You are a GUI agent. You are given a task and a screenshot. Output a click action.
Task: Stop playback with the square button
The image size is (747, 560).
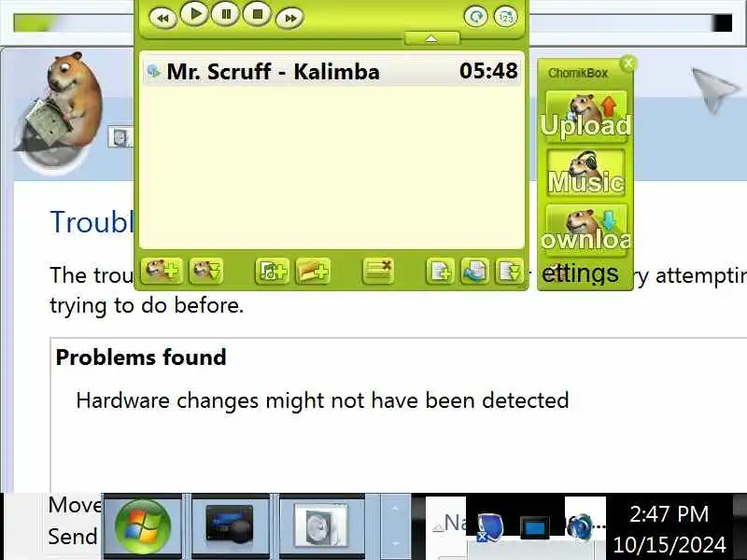point(258,14)
